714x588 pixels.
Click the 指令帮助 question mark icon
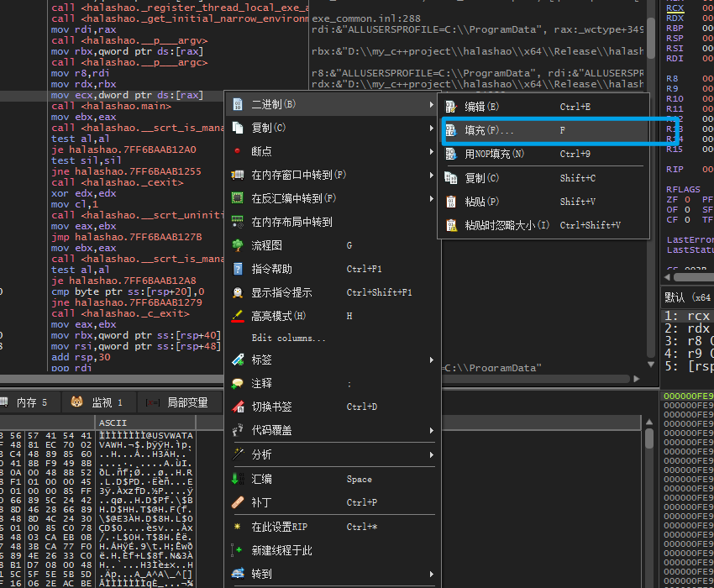point(238,270)
